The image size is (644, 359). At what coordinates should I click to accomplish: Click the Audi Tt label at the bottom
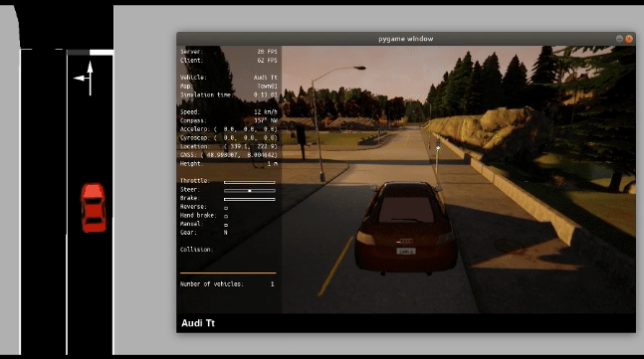(198, 323)
